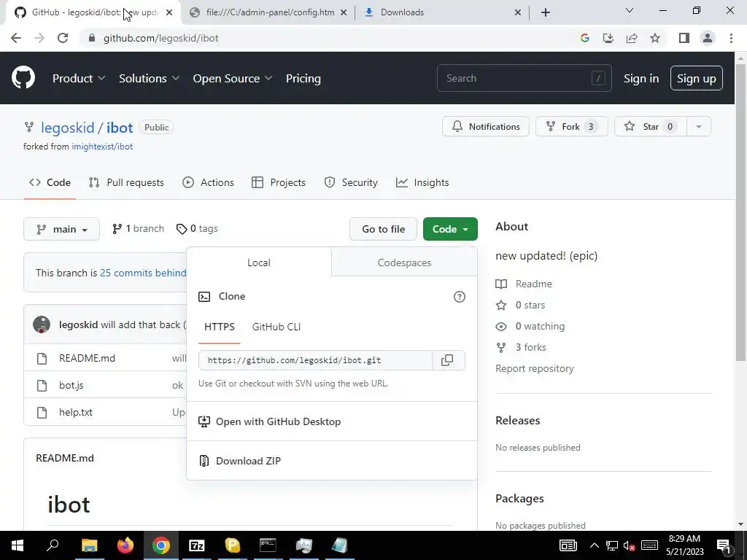Toggle the browser side panel icon
Screen dimensions: 747x560
coord(684,38)
